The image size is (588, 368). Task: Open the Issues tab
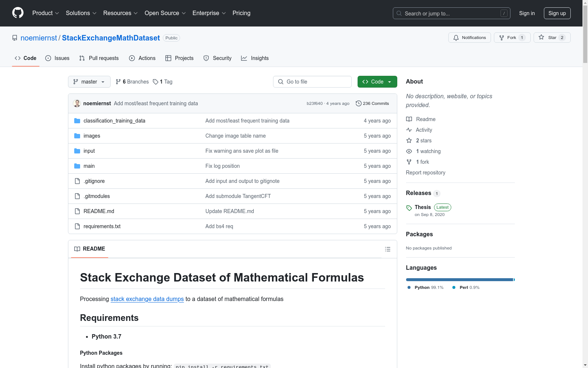pos(57,58)
